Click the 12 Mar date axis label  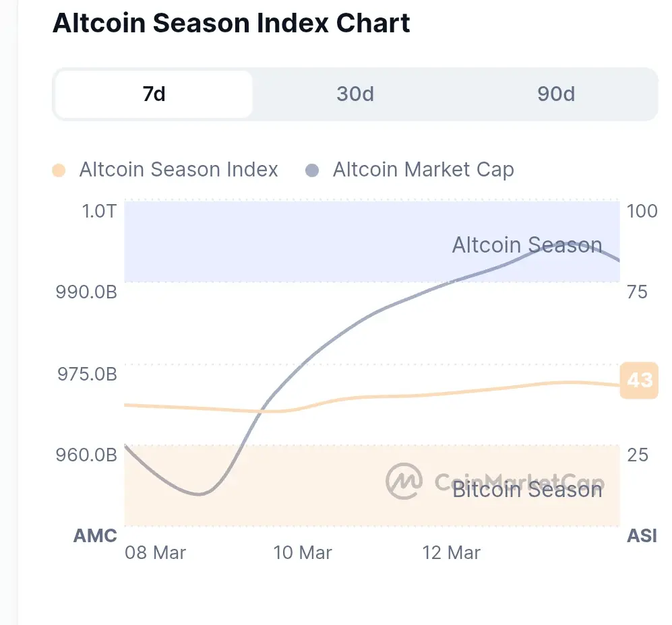coord(451,553)
